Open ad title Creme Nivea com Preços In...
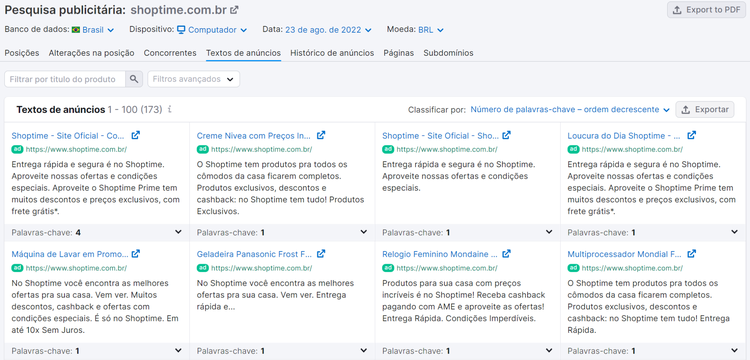This screenshot has width=750, height=360. (254, 136)
